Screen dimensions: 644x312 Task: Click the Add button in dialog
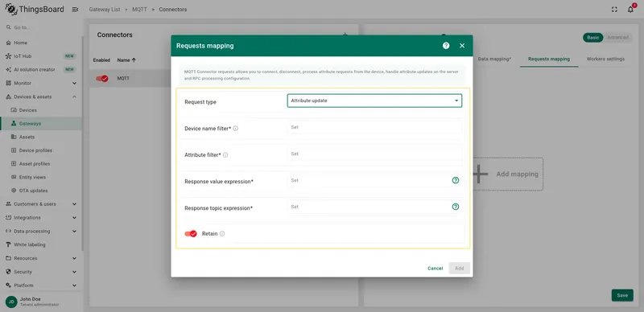(x=459, y=268)
